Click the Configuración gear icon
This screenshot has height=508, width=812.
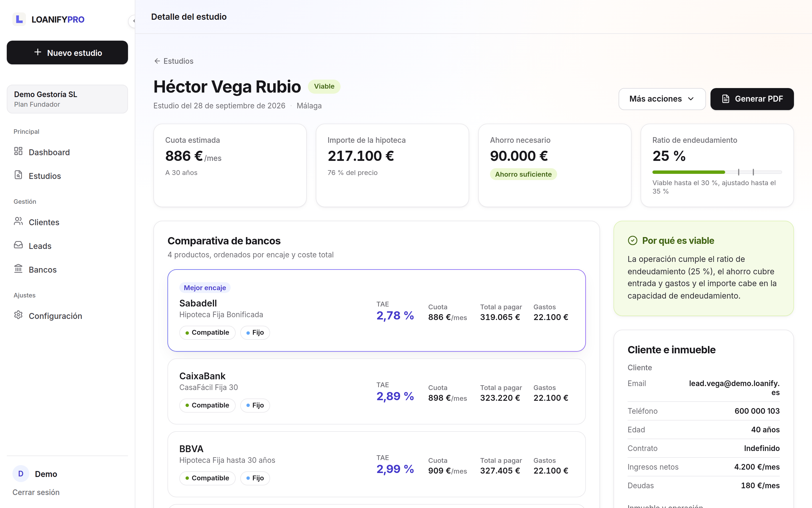pos(18,315)
